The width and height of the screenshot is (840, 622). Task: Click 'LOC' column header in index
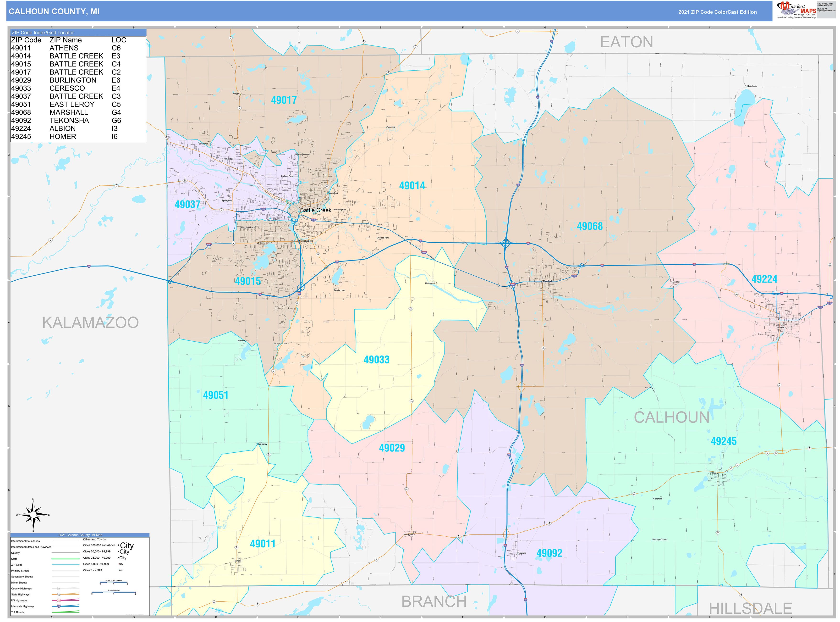coord(119,40)
